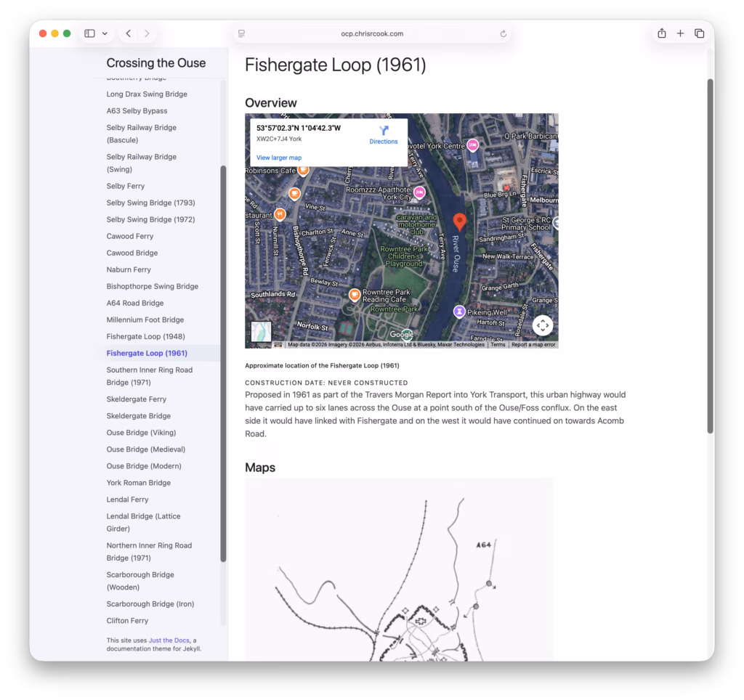Open the Share icon in toolbar
This screenshot has width=744, height=700.
coord(661,33)
